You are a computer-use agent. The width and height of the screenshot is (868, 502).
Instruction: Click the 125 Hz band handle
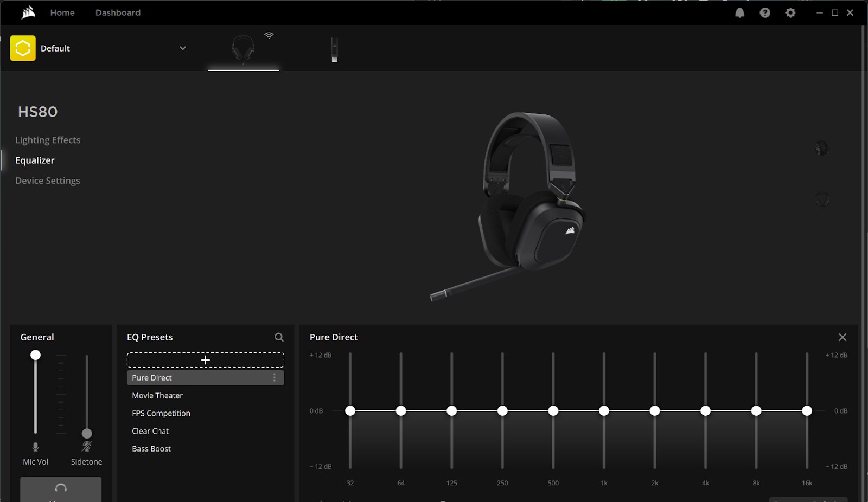tap(452, 411)
